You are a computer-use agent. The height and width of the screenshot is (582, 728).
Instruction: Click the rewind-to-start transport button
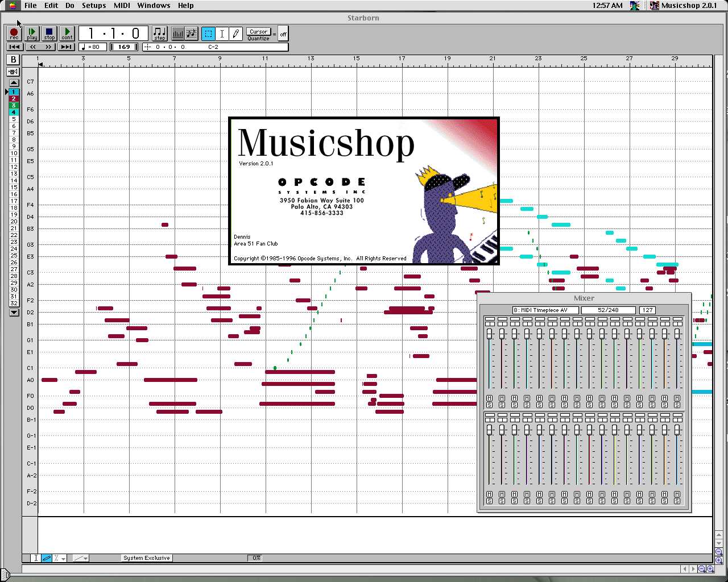point(14,47)
